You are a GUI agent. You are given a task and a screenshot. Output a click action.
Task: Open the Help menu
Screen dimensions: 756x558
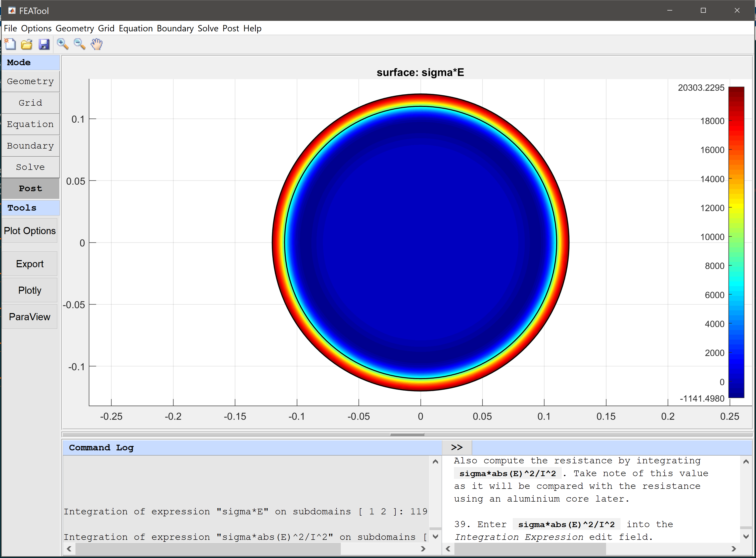253,28
